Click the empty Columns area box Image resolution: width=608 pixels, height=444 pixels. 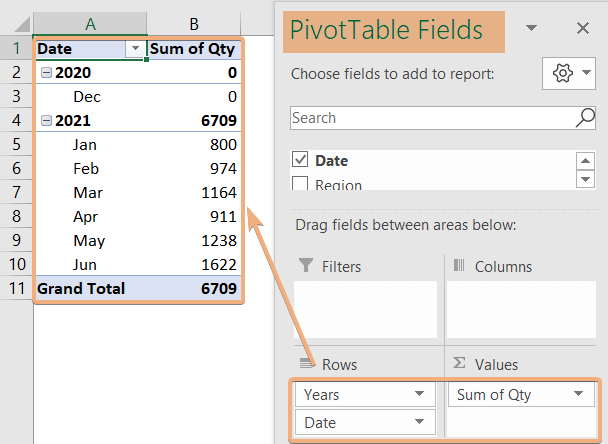pos(521,309)
